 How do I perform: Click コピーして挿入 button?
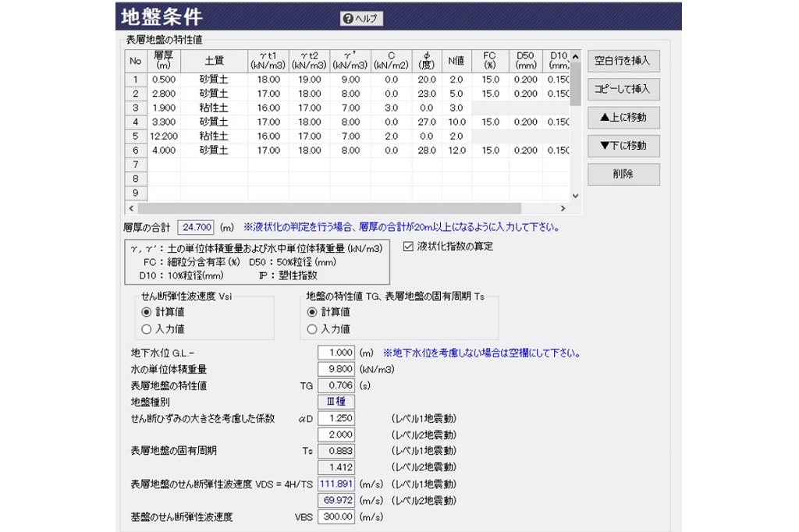623,89
